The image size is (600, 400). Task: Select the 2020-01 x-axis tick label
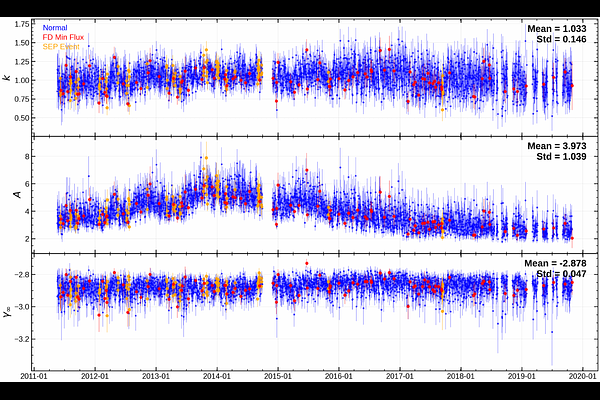583,377
